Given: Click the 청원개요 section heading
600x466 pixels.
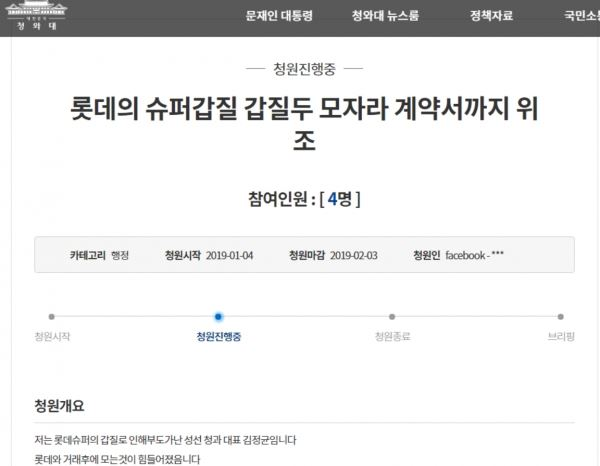Looking at the screenshot, I should (x=59, y=406).
